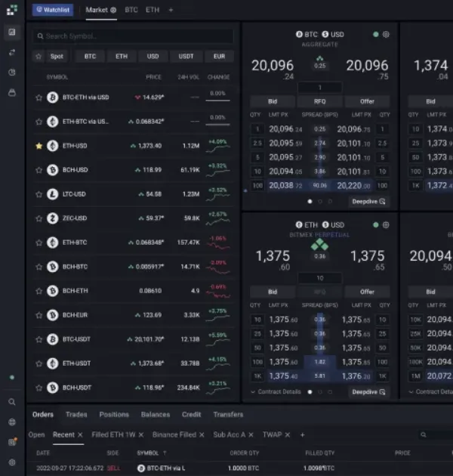This screenshot has width=453, height=476.
Task: Select the 20,038.72 bid price level
Action: coord(285,185)
